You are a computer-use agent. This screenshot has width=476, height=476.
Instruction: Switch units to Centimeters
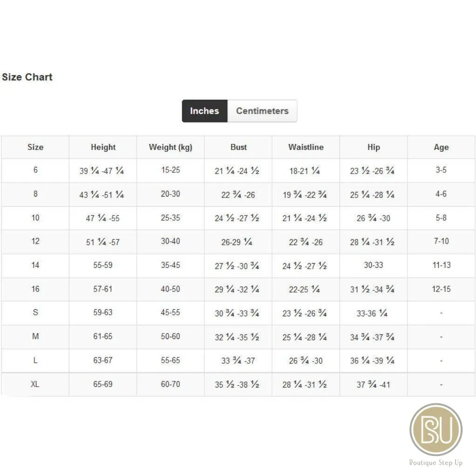[262, 111]
